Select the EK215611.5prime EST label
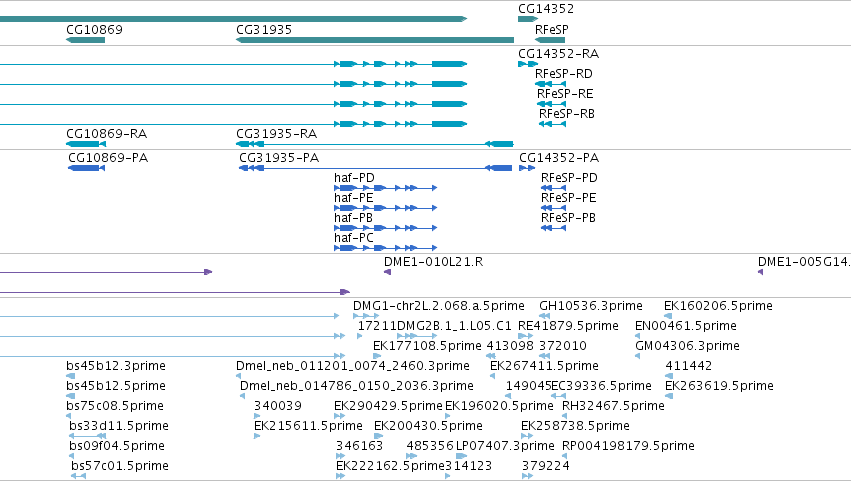The image size is (851, 481). (x=308, y=426)
